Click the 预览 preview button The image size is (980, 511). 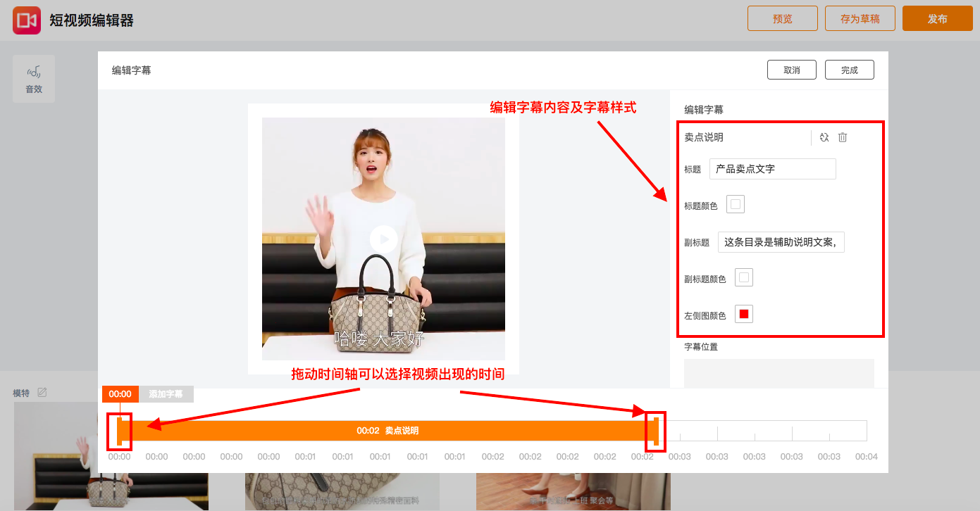[782, 19]
